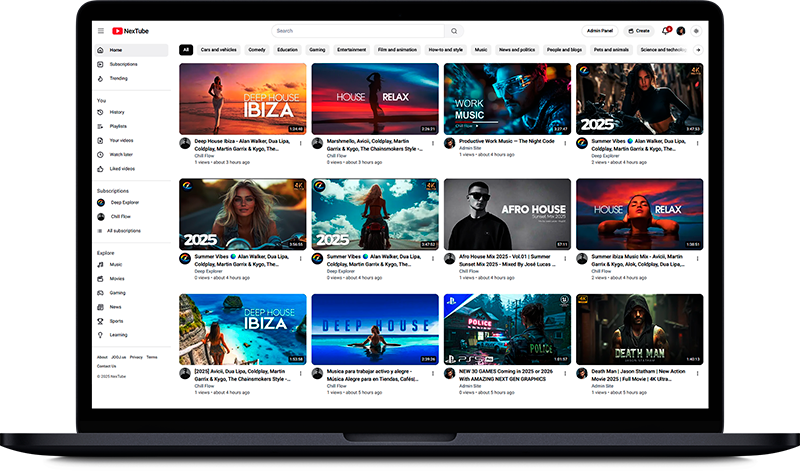Open options for Marshmello, Avicii video
This screenshot has width=800, height=471.
click(x=433, y=143)
